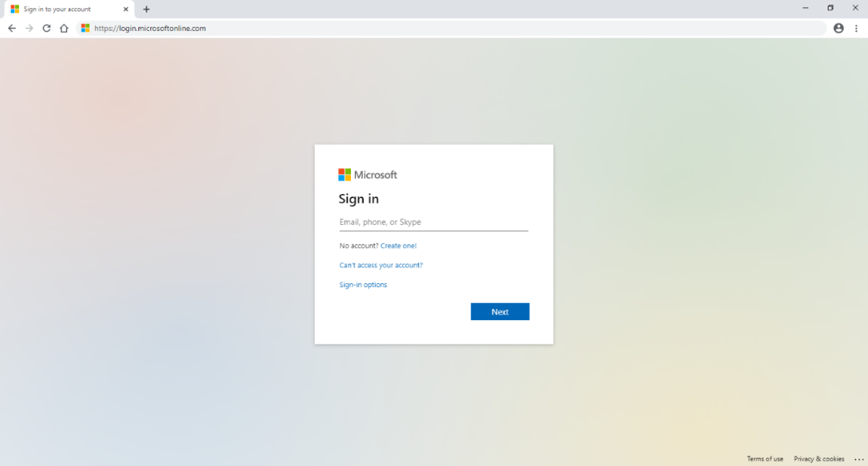The height and width of the screenshot is (466, 868).
Task: Click the footer ellipsis more options
Action: 859,460
